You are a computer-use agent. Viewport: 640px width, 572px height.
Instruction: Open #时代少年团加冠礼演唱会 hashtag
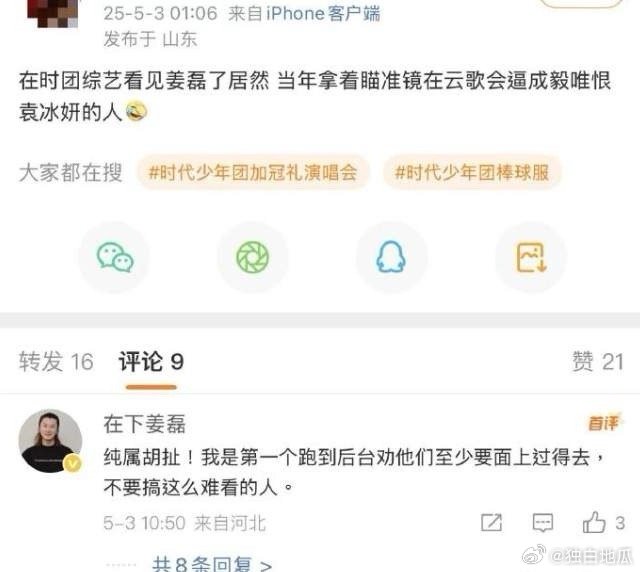tap(253, 172)
